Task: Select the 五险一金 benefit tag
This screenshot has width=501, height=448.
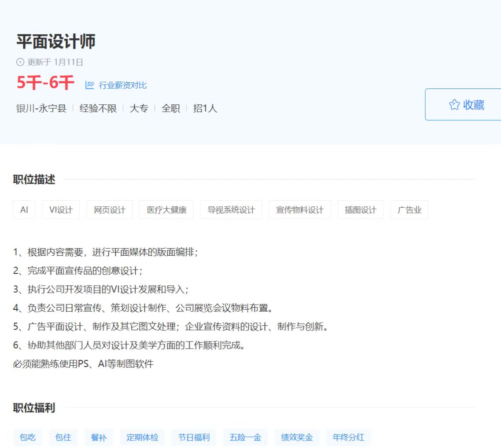Action: pos(245,437)
